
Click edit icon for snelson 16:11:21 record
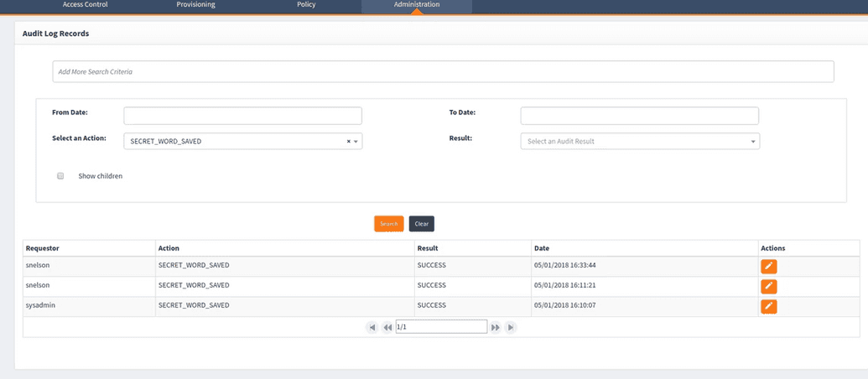tap(768, 287)
